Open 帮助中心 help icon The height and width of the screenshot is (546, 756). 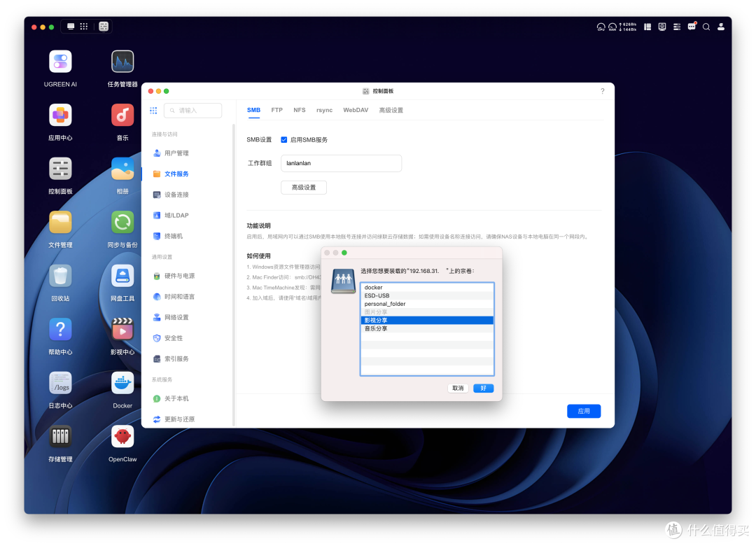coord(60,330)
